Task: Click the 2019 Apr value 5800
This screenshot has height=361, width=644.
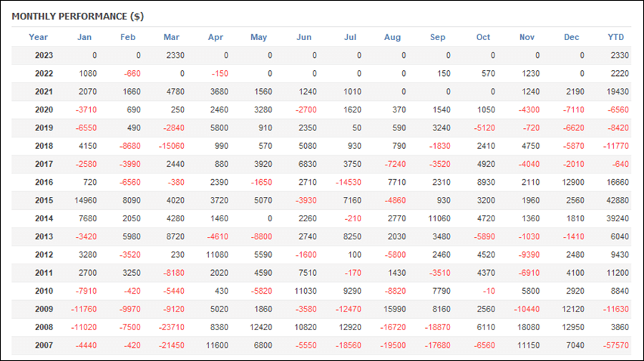Action: tap(220, 128)
